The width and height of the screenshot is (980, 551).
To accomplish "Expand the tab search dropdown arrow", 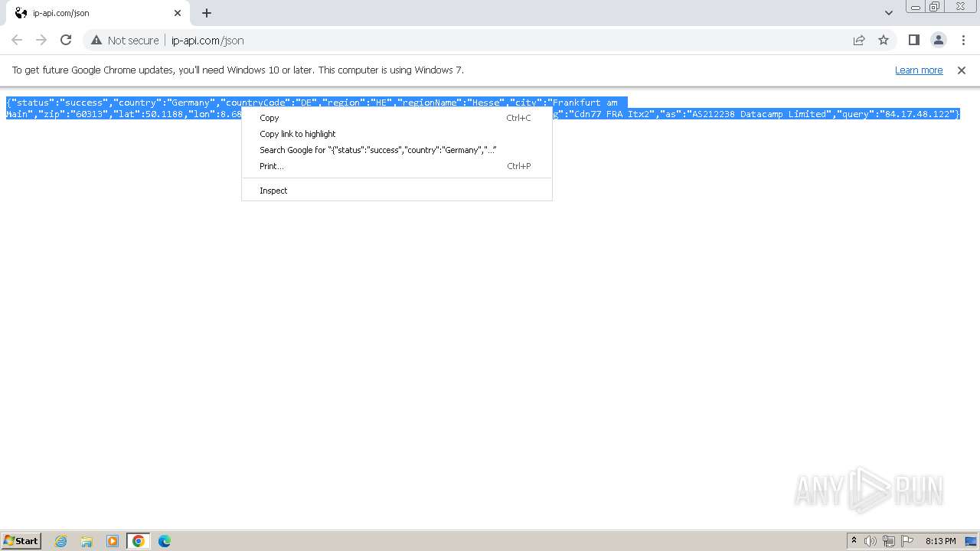I will (x=889, y=13).
